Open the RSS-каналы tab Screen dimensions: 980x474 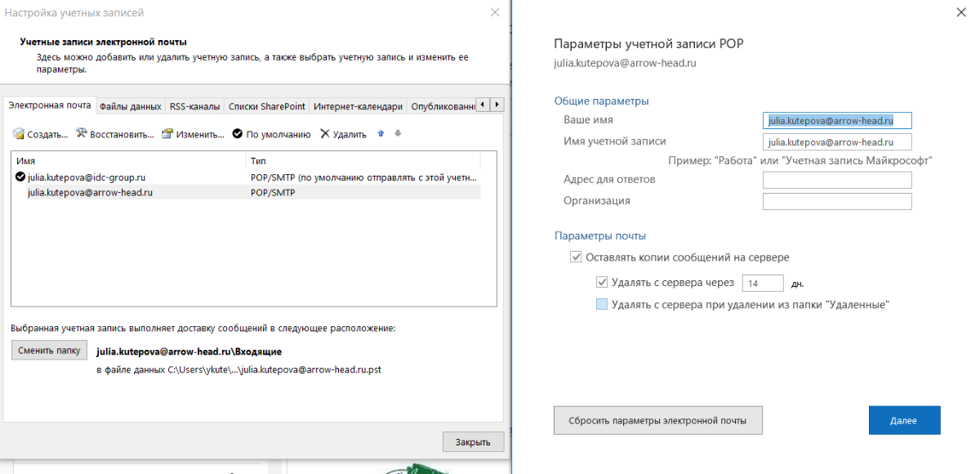(x=194, y=106)
